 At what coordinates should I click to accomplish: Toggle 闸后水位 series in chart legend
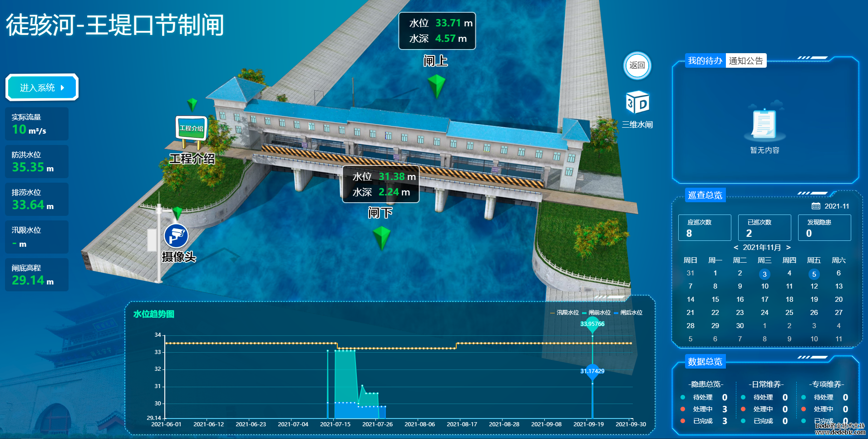pos(628,313)
